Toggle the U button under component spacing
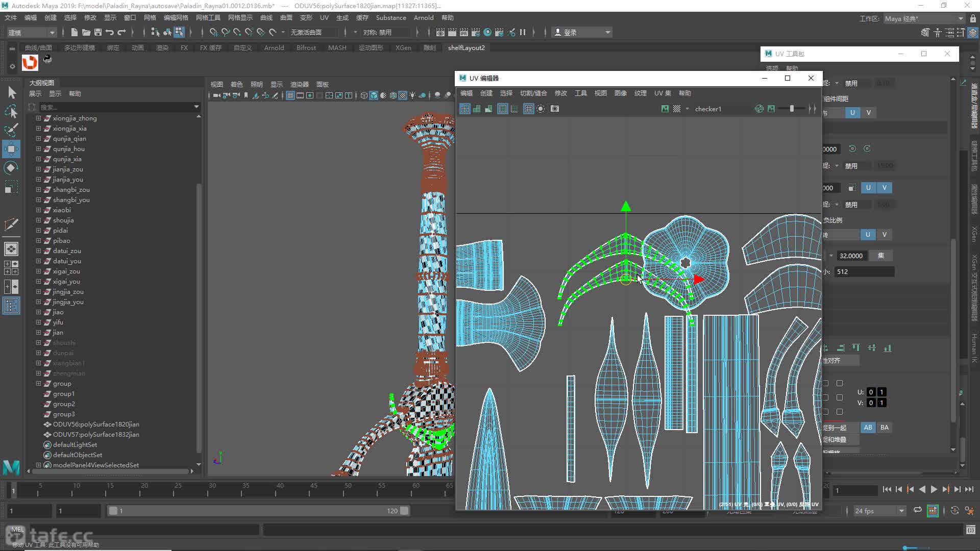This screenshot has height=551, width=980. 852,113
